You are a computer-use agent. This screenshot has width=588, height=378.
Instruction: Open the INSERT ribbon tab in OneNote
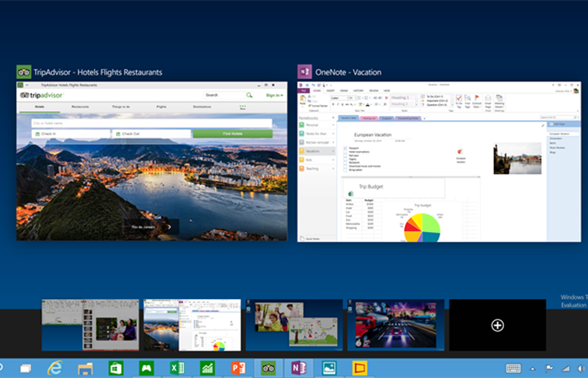pyautogui.click(x=330, y=91)
